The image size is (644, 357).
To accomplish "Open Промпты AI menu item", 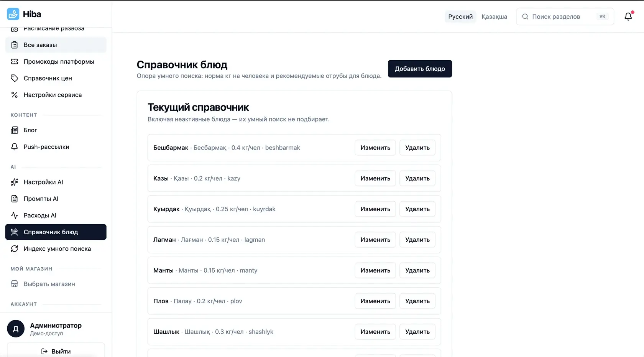I will pyautogui.click(x=56, y=199).
